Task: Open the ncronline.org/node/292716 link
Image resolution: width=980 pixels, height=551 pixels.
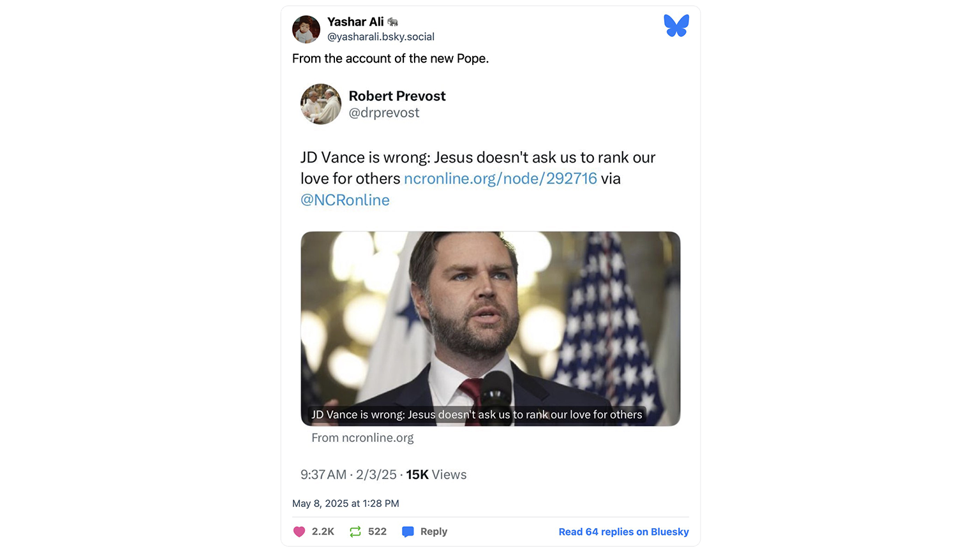Action: [500, 179]
